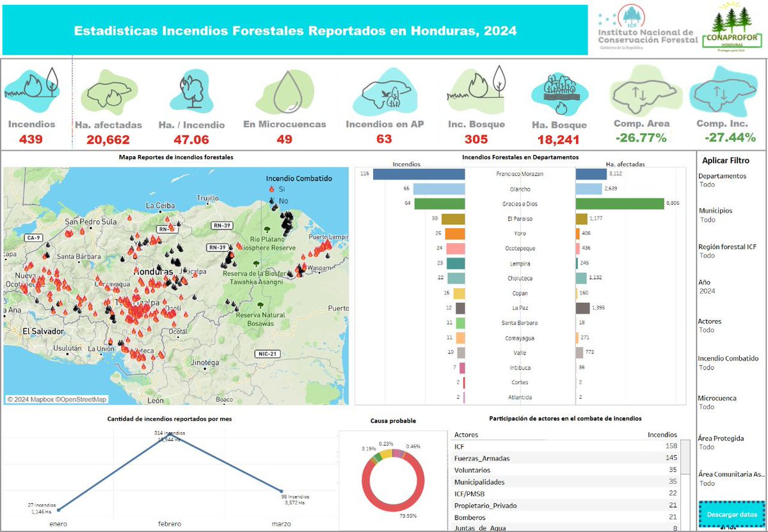Click the Comp. Inc. map arrows icon
The height and width of the screenshot is (532, 768).
pos(723,92)
